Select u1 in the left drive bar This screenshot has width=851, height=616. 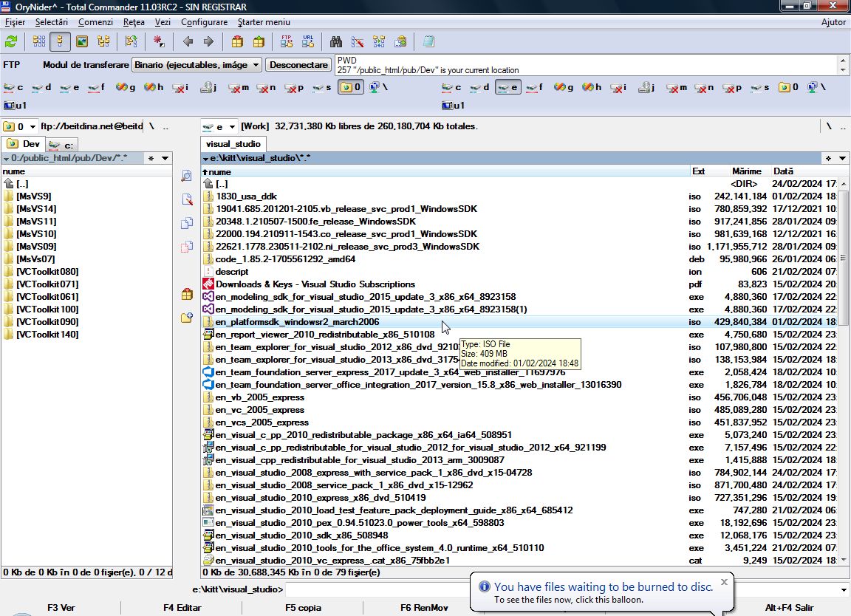point(15,106)
